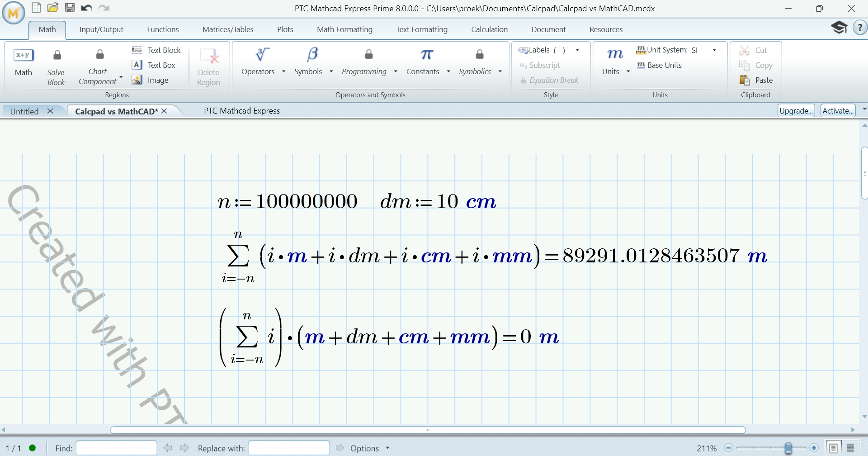Open the Operators dropdown
868x456 pixels.
[x=283, y=71]
